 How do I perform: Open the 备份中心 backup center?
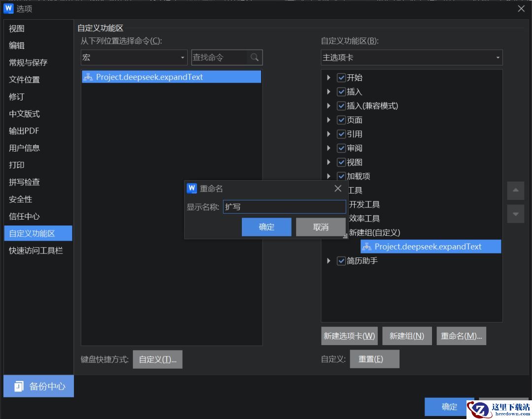[38, 386]
